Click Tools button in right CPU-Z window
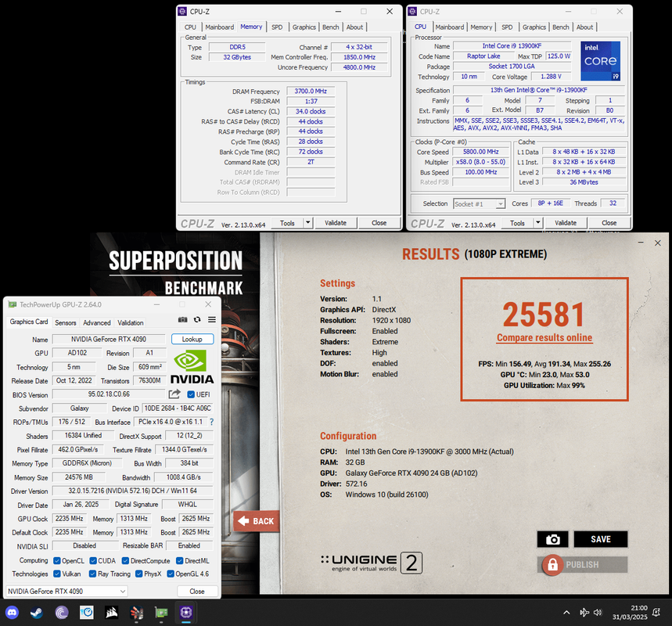672x626 pixels. point(517,222)
